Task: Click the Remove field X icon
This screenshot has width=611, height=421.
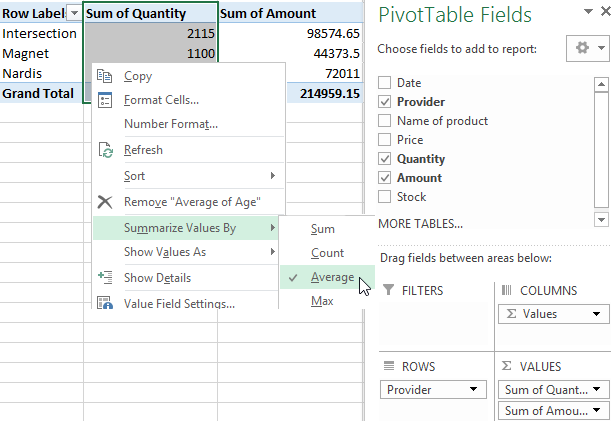Action: [x=105, y=202]
